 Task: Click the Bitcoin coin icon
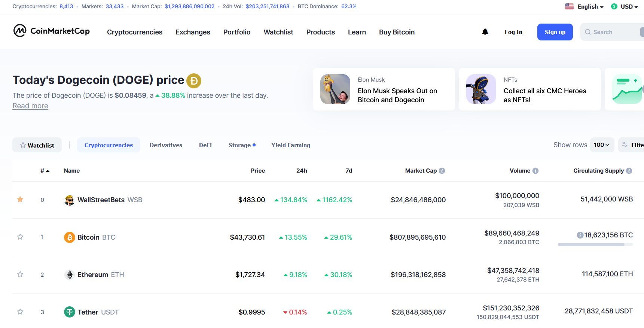[69, 237]
